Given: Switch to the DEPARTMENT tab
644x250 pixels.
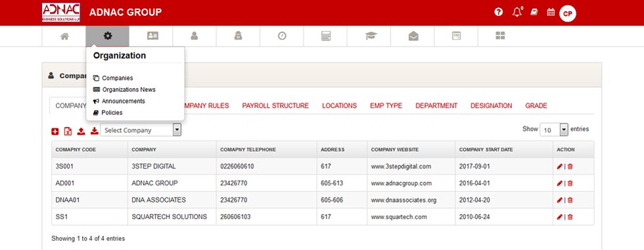Looking at the screenshot, I should coord(436,106).
